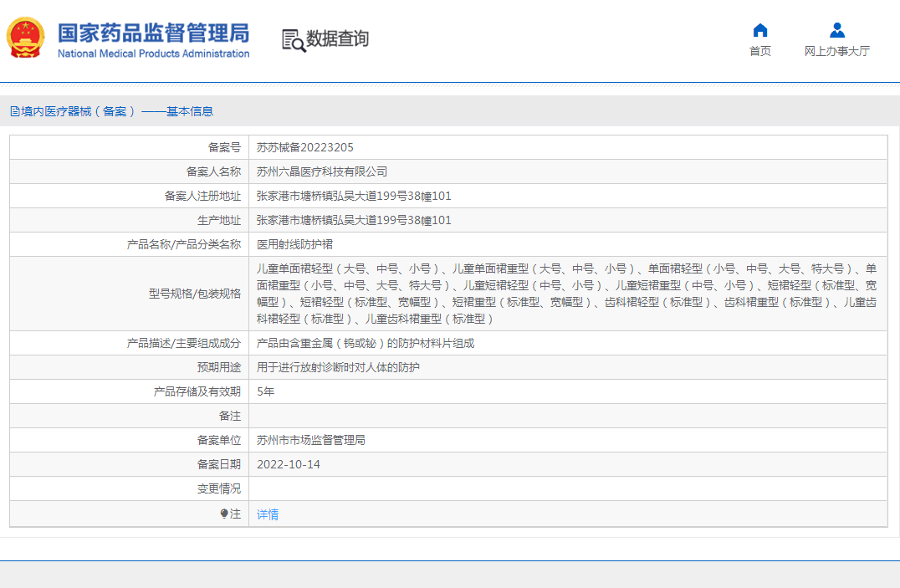This screenshot has height=588, width=900.
Task: Click the 型号规格 specification paragraph
Action: coord(566,294)
